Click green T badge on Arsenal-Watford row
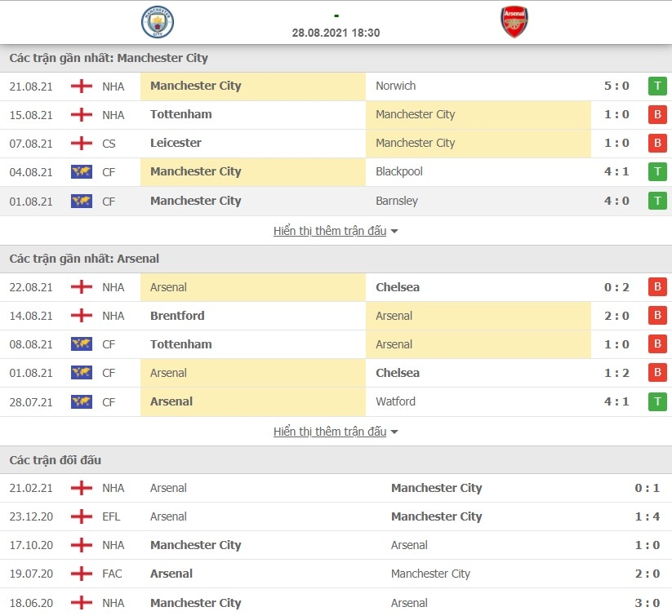Viewport: 672px width, 616px height. point(657,401)
